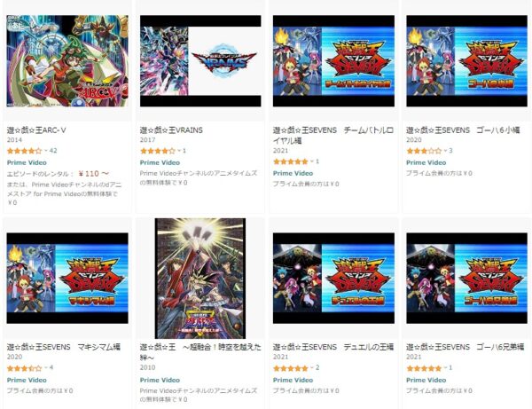Image resolution: width=532 pixels, height=409 pixels.
Task: Open the SEVENS ゴーハ6小編 thumbnail
Action: click(x=467, y=60)
